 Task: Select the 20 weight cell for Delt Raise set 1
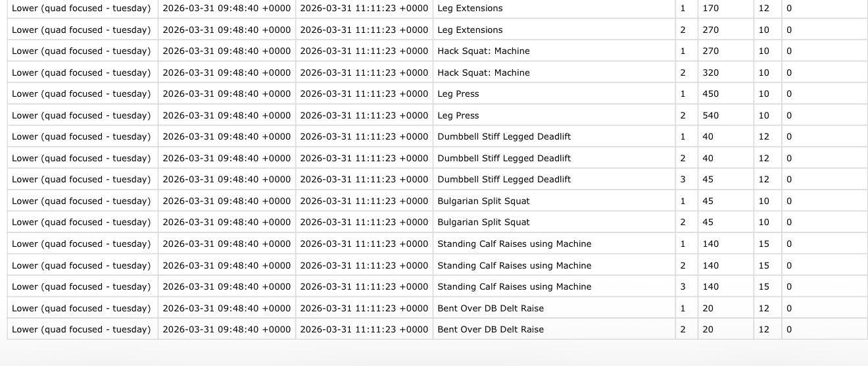(708, 308)
